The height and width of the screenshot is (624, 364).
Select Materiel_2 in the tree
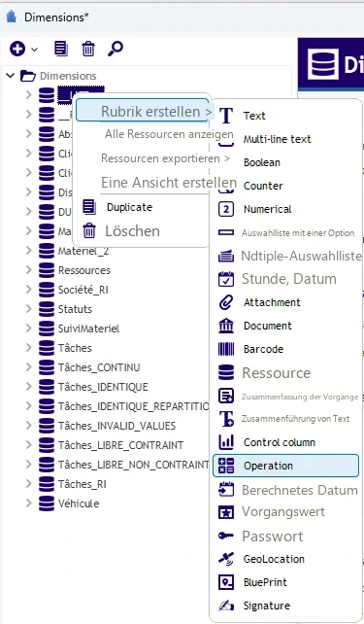(83, 252)
